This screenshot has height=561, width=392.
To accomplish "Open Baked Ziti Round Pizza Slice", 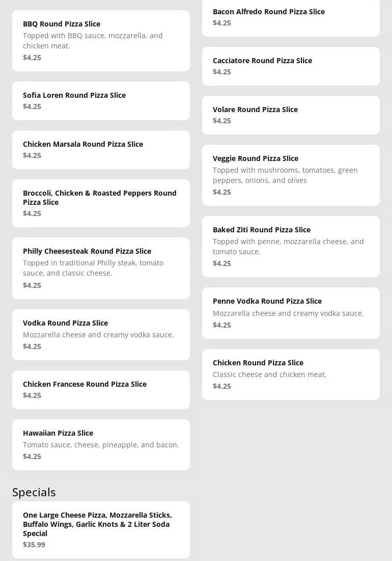I will 291,246.
